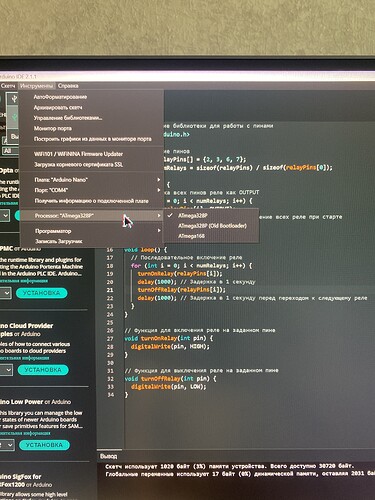Click code line "turnOnRelay(relayPins[i]);"
This screenshot has width=375, height=500.
coord(180,274)
